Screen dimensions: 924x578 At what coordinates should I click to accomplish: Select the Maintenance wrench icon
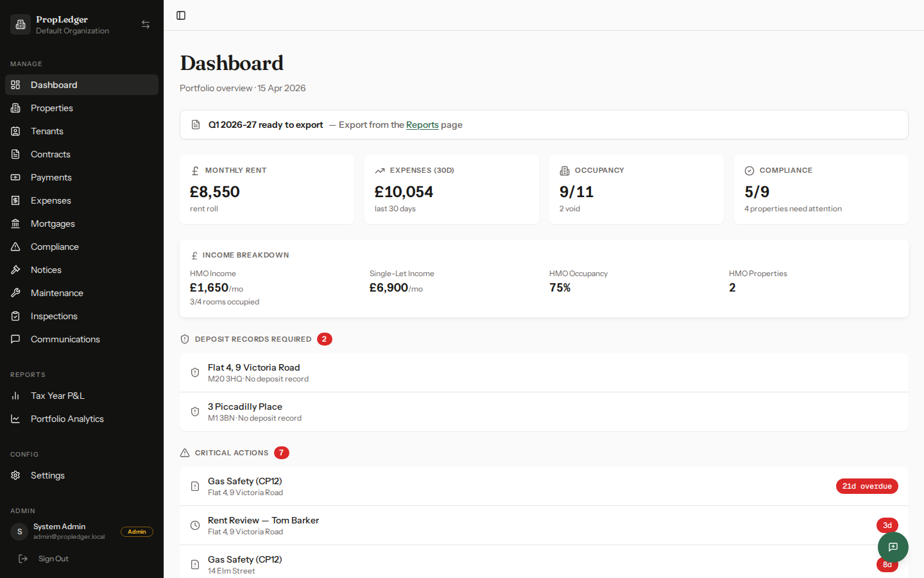tap(15, 292)
